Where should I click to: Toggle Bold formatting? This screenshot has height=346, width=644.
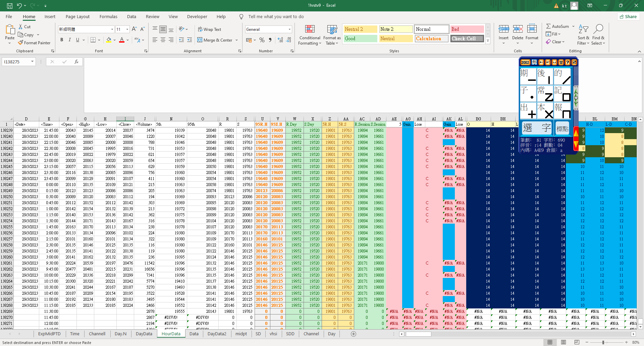point(62,40)
